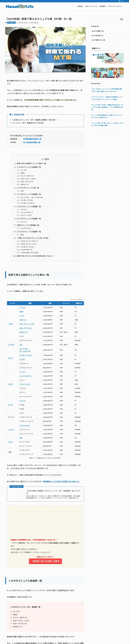Click the フェアレディZ table link
The image size is (129, 644).
click(x=25, y=425)
